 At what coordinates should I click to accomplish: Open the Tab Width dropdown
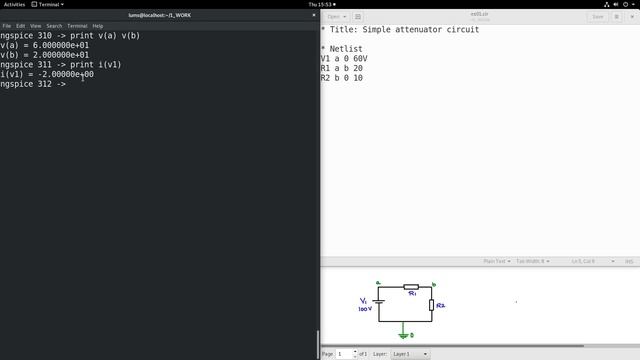point(533,261)
